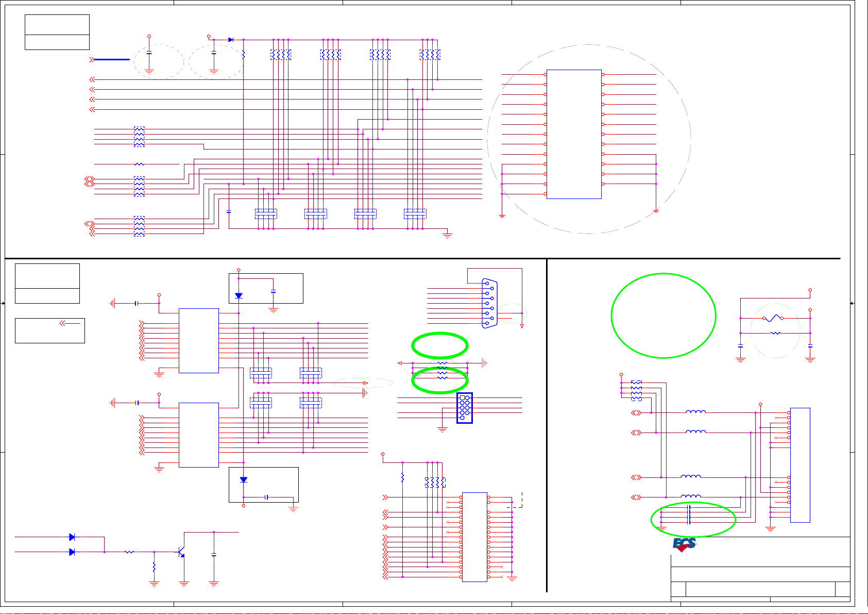Viewport: 868px width, 614px height.
Task: Select the lower blue transceiver IC block
Action: [x=199, y=435]
